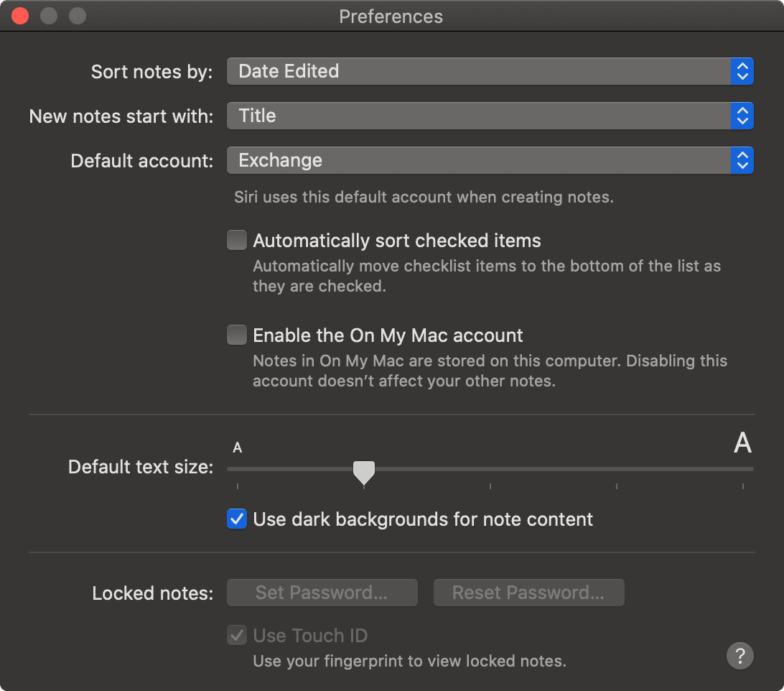Open the Title new notes dropdown
784x691 pixels.
[x=478, y=116]
